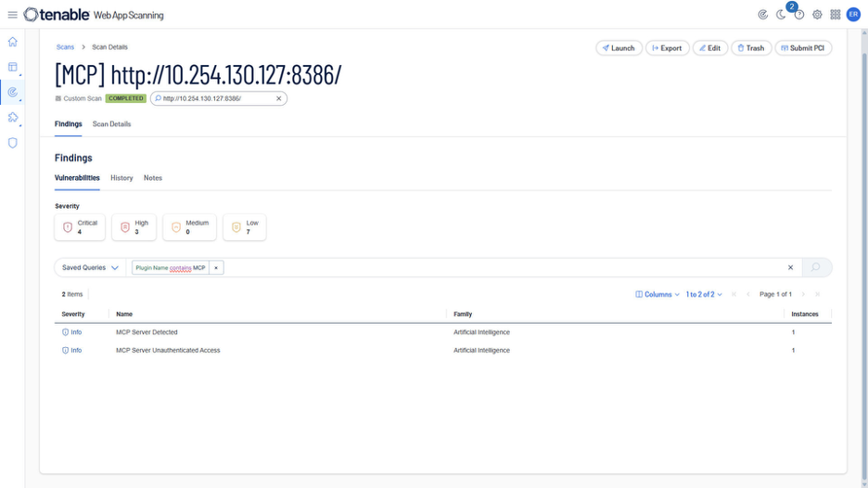Click Info severity of MCP Server Detected
Screen dimensions: 868x488
(x=72, y=332)
